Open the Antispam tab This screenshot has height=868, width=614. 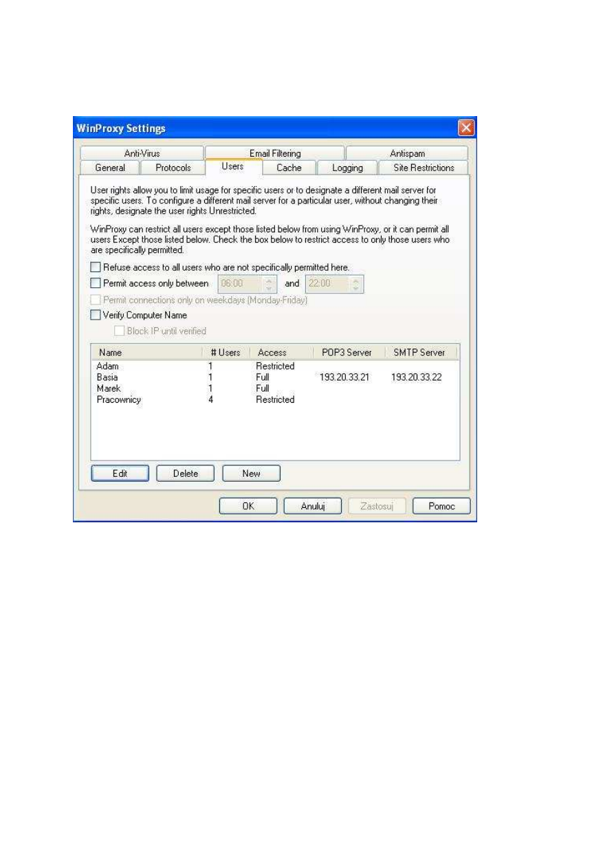[407, 153]
